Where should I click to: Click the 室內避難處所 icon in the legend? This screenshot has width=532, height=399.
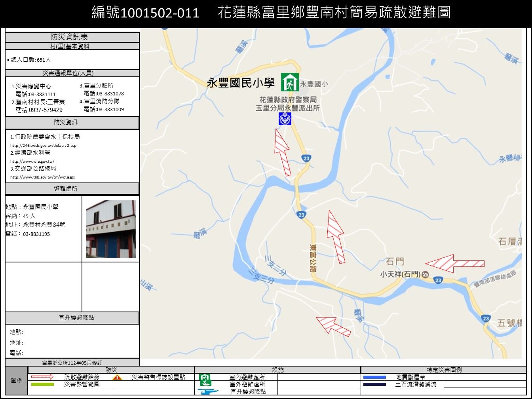(205, 378)
